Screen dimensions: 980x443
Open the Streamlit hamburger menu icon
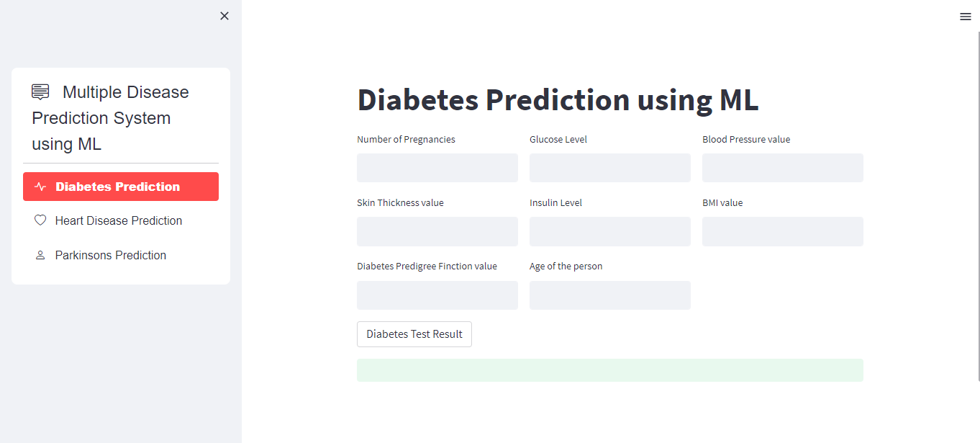(965, 16)
